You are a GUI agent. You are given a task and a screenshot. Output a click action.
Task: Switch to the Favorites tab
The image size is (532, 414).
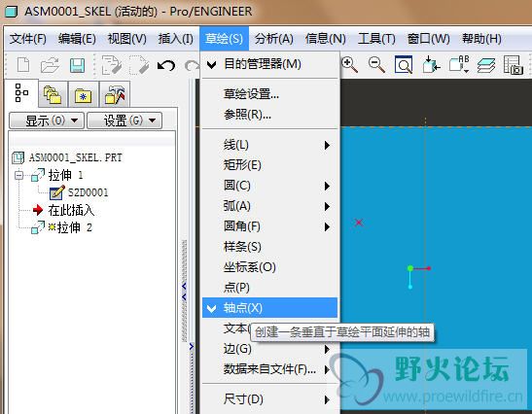pyautogui.click(x=83, y=95)
